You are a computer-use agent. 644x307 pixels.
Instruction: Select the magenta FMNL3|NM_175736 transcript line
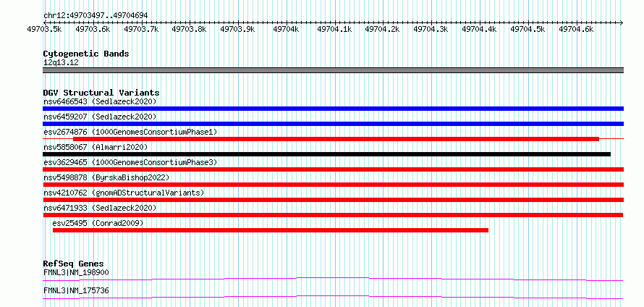coord(333,297)
